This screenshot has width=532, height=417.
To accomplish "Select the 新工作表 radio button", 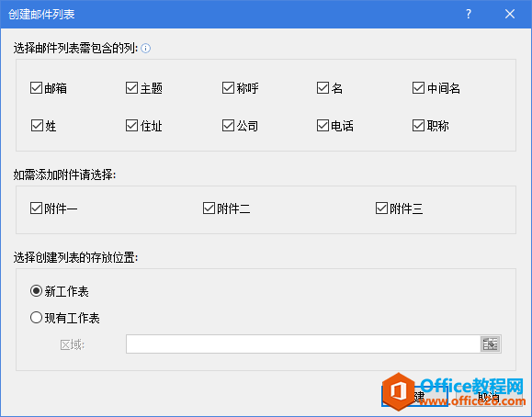I will tap(37, 291).
